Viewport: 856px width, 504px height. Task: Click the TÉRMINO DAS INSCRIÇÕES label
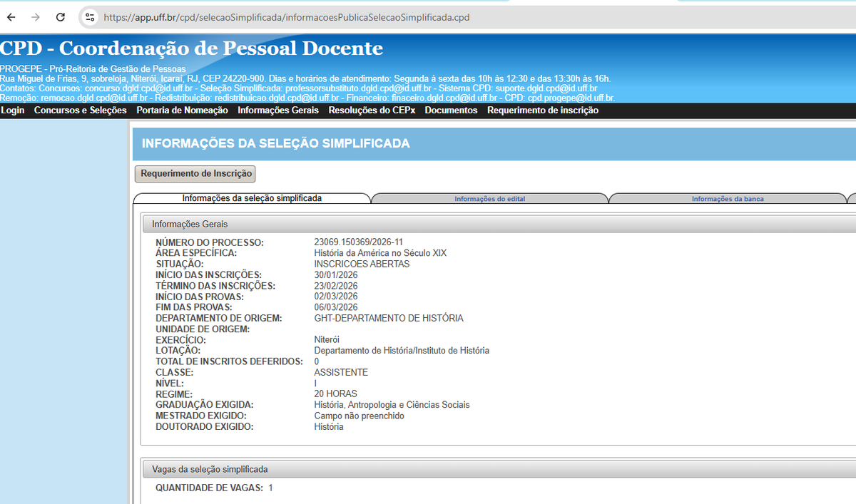(x=215, y=286)
